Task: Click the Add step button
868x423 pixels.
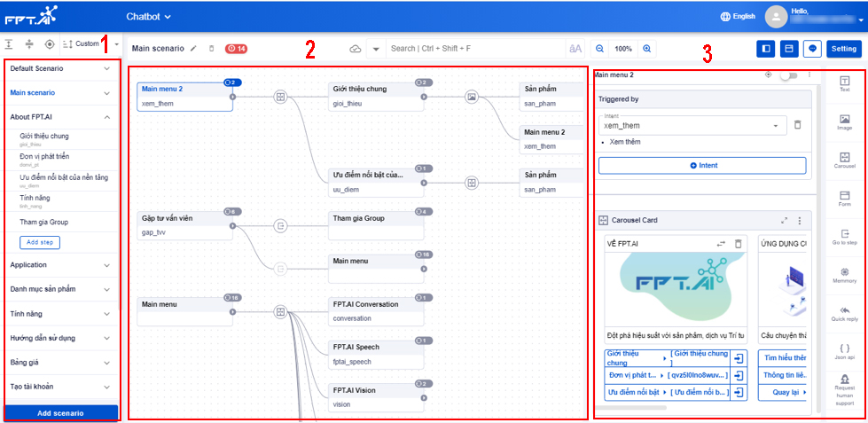Action: coord(40,242)
